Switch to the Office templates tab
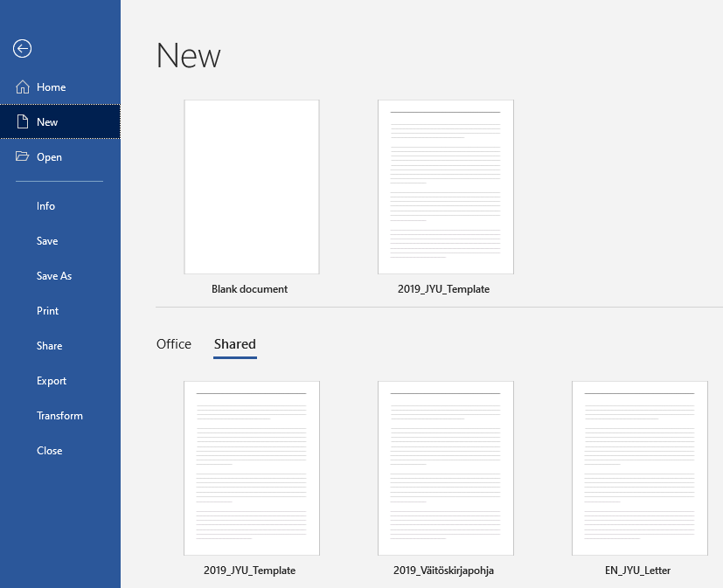Image resolution: width=723 pixels, height=588 pixels. tap(173, 344)
